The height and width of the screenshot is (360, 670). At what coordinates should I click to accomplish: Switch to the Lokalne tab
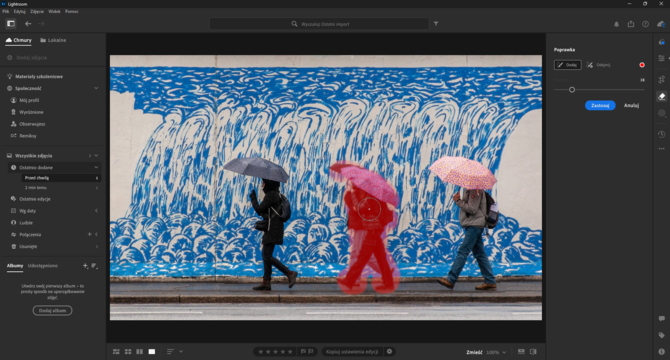click(x=53, y=40)
